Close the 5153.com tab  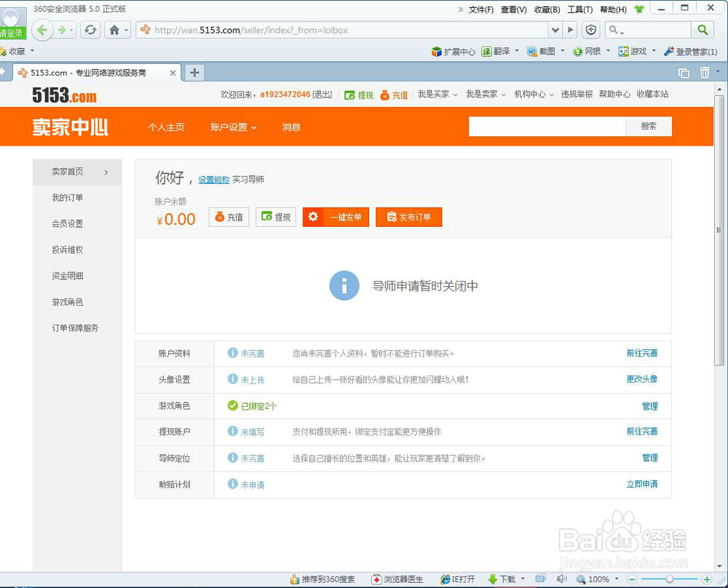(173, 73)
